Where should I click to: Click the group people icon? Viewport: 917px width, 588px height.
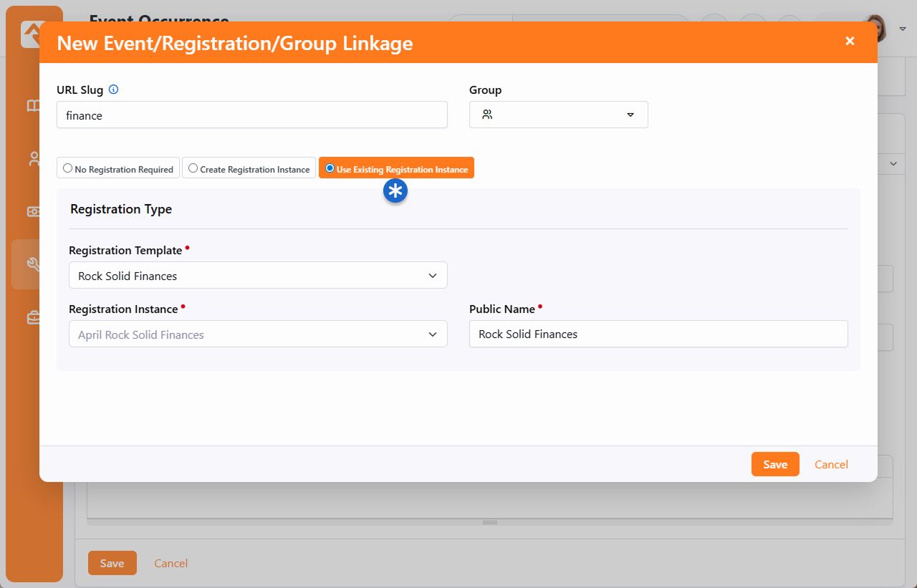(x=487, y=115)
